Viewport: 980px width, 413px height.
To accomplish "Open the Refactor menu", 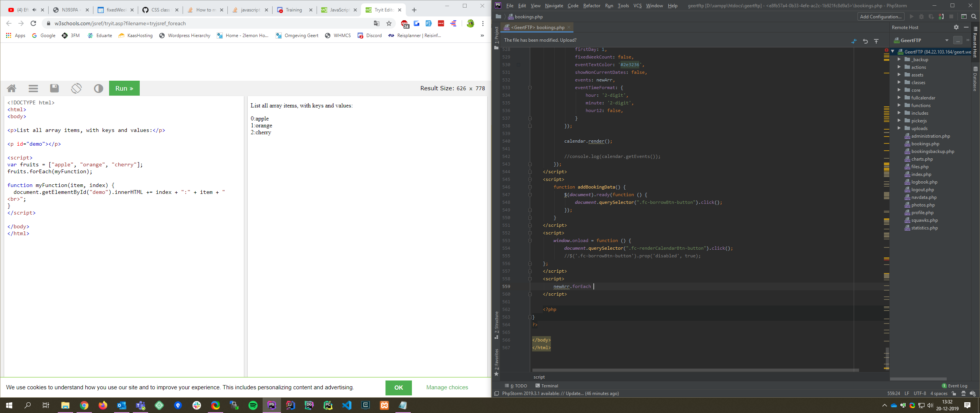I will [591, 6].
